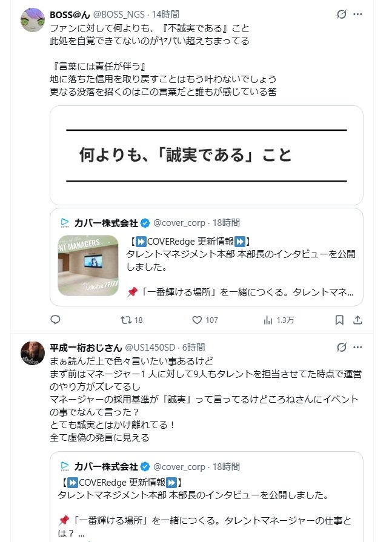This screenshot has width=392, height=542.
Task: Open 平成一桁おじさん's profile avatar
Action: (x=33, y=353)
